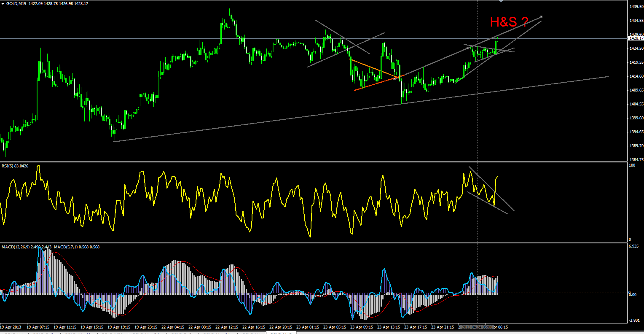Viewport: 644px width, 334px height.
Task: Click the 1399.60 price scale label
Action: click(x=636, y=118)
